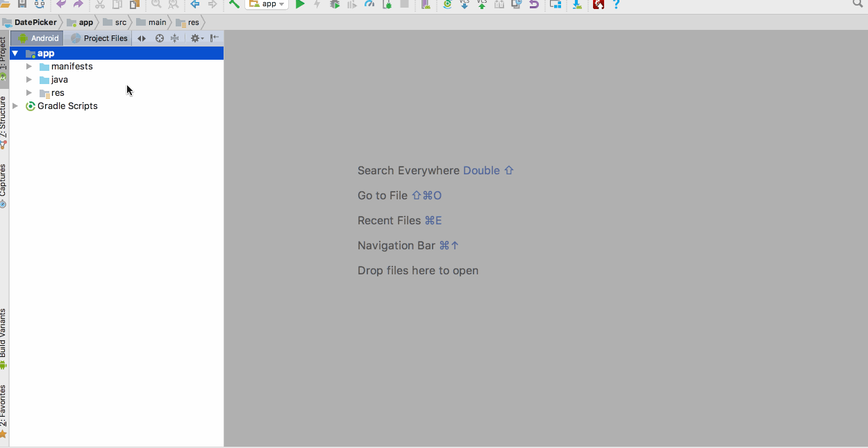The image size is (868, 448).
Task: Open the Structure side tool tab
Action: [x=3, y=122]
